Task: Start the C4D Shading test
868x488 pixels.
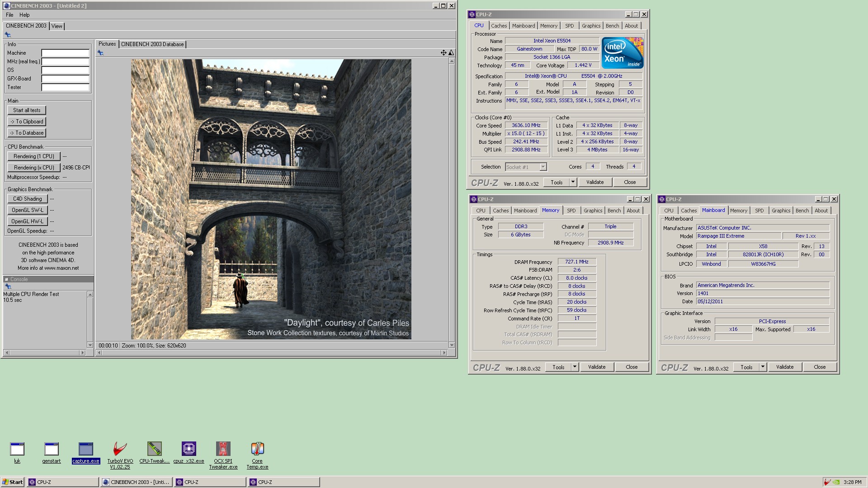Action: [x=28, y=199]
